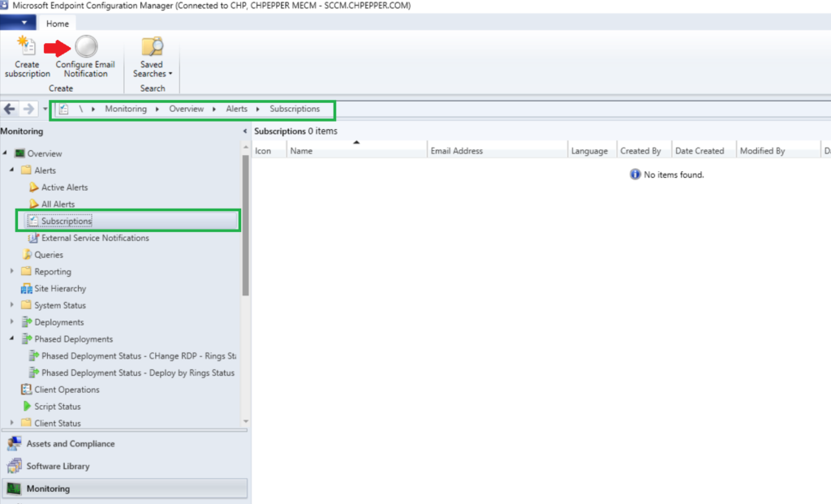Click the navigation tree scrollbar thumb

(245, 226)
